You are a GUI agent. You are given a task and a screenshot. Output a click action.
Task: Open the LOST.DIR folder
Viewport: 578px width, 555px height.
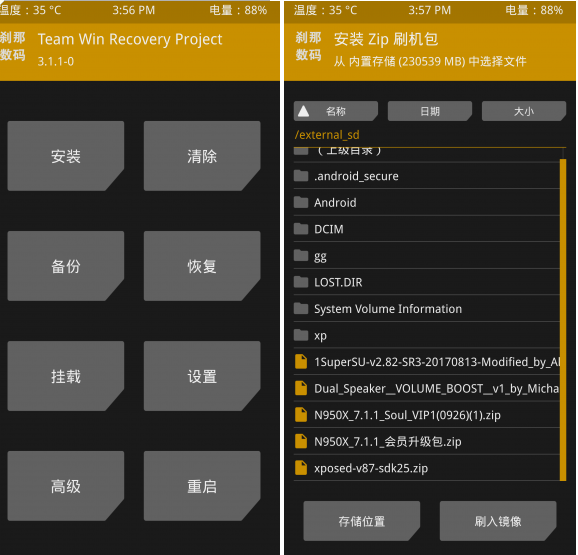click(426, 282)
